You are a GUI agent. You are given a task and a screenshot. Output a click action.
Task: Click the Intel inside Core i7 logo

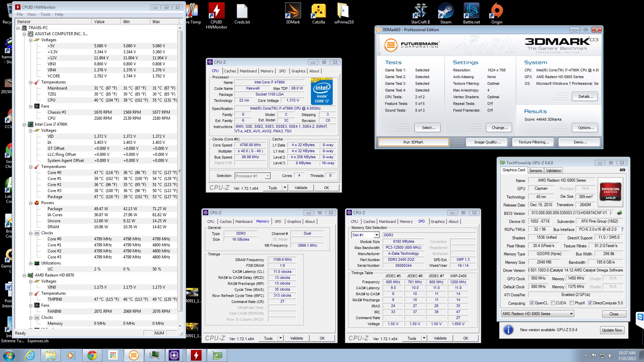321,91
